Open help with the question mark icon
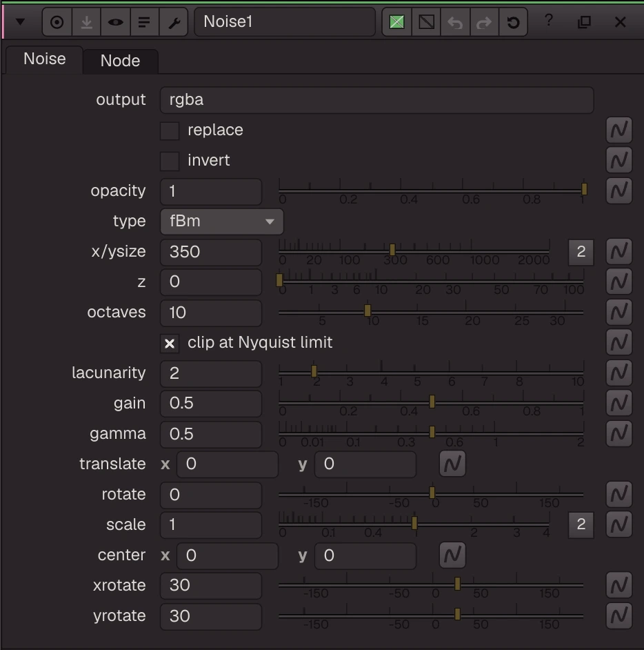This screenshot has height=650, width=644. [549, 20]
